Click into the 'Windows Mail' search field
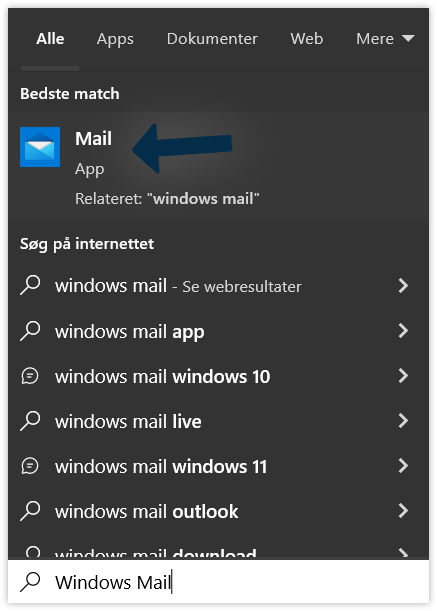This screenshot has height=611, width=437. 218,582
